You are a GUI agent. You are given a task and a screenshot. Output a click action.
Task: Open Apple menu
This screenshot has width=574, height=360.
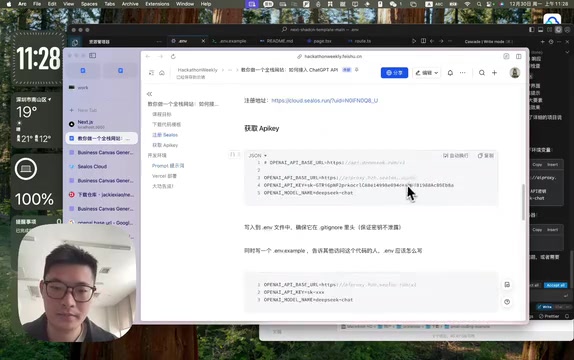click(9, 4)
